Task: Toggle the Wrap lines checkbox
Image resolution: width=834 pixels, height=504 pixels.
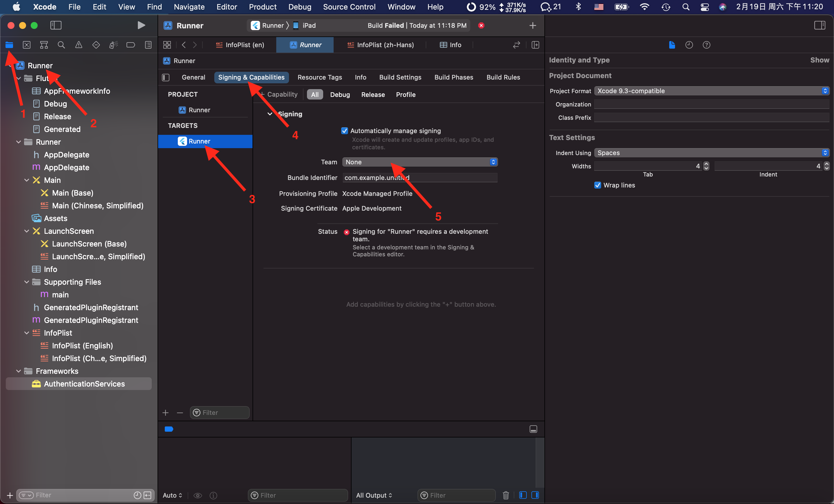Action: tap(597, 185)
